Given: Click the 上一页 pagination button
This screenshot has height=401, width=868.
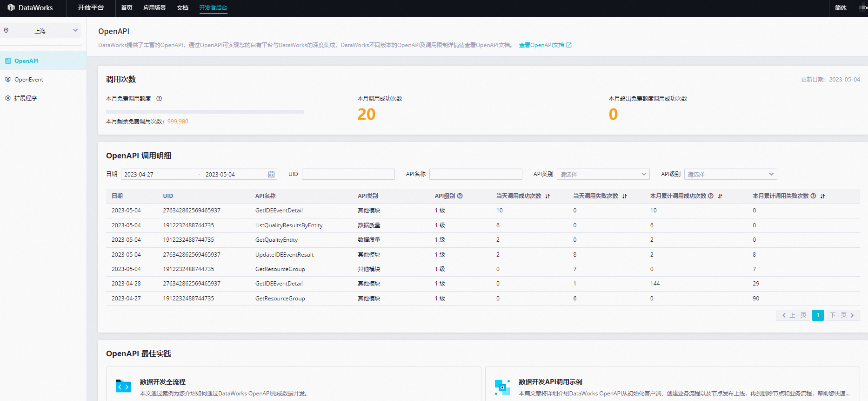Looking at the screenshot, I should [793, 315].
